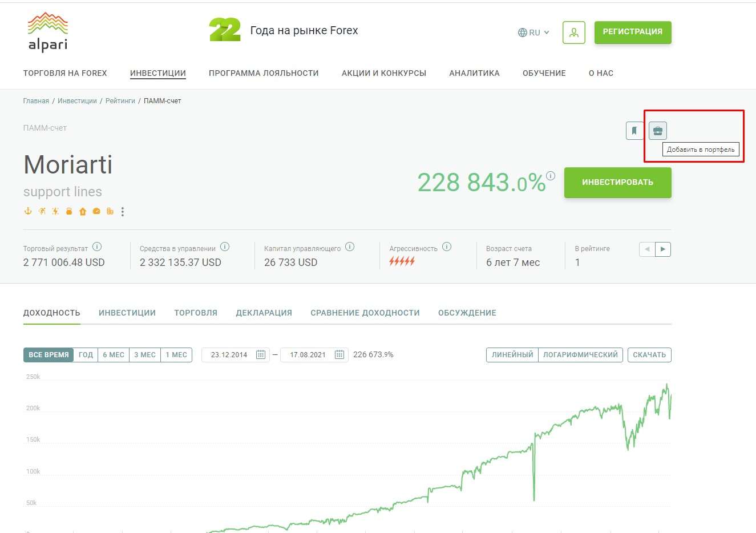Click the 22 years anniversary logo

pos(225,30)
